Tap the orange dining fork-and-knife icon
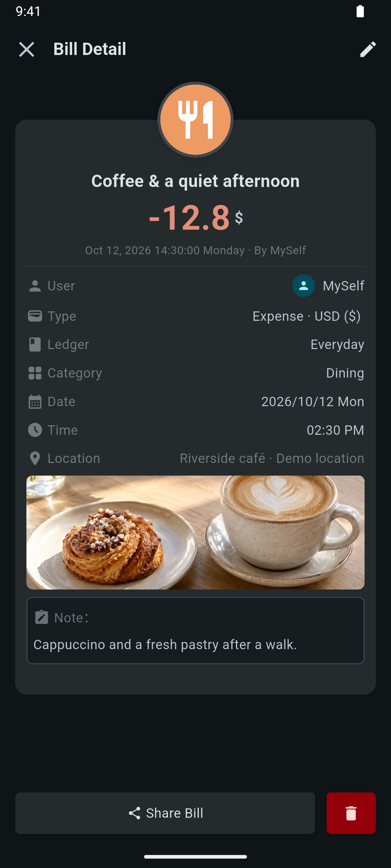The width and height of the screenshot is (391, 868). tap(195, 120)
